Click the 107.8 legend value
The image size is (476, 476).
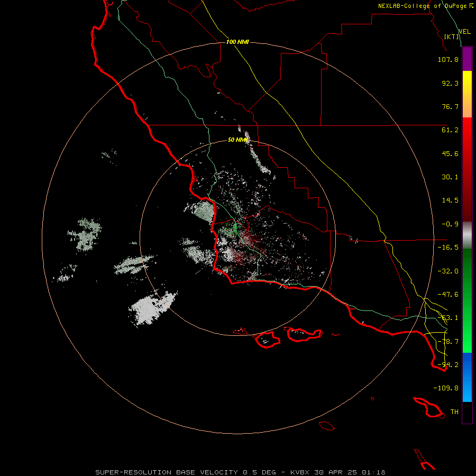tap(448, 59)
